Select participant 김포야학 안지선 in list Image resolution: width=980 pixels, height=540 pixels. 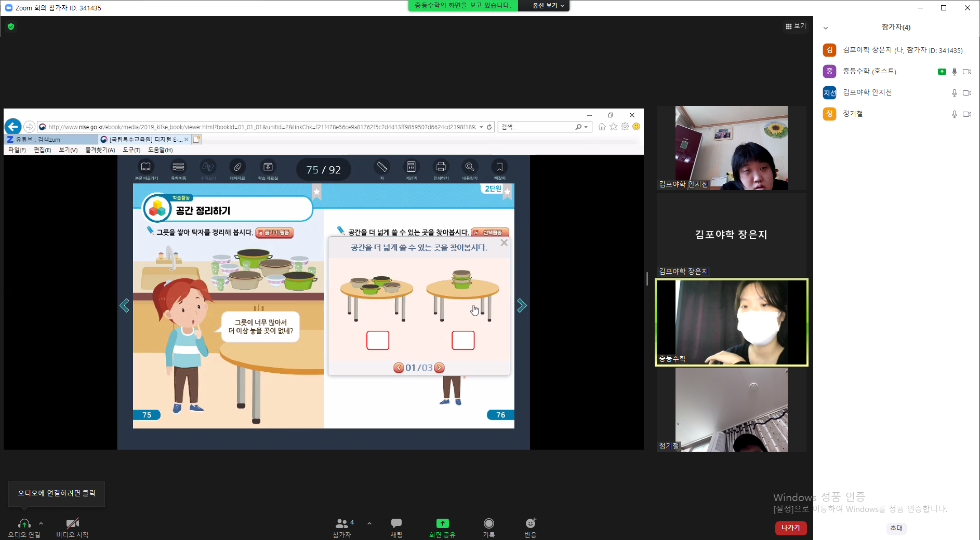[896, 92]
